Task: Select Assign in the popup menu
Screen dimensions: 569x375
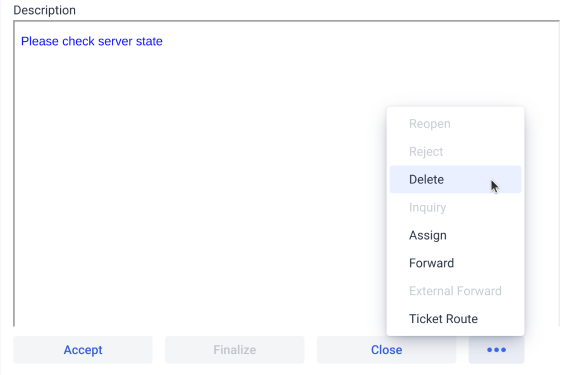Action: (455, 235)
